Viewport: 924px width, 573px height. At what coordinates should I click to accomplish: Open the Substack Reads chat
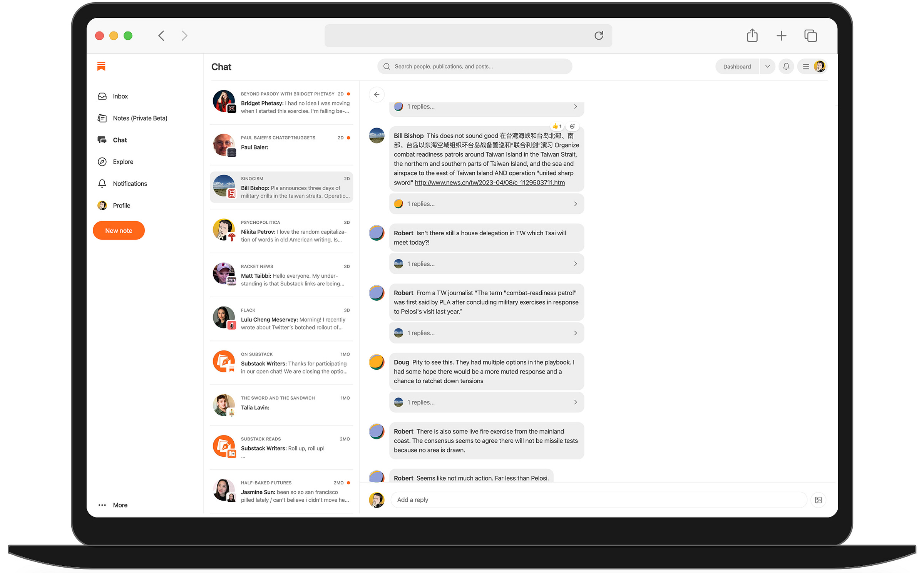281,447
